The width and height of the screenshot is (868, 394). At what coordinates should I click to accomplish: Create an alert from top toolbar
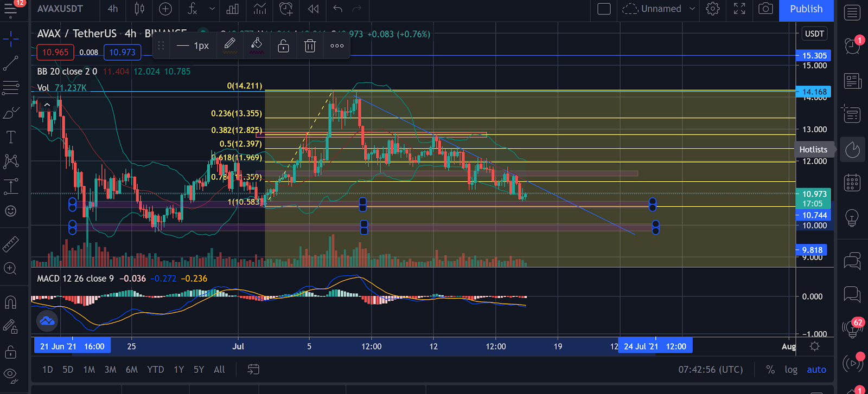tap(286, 9)
